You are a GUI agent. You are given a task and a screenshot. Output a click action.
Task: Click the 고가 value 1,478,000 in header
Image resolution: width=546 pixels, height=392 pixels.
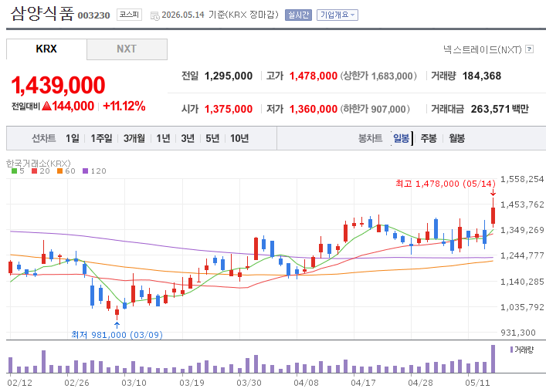coord(314,76)
